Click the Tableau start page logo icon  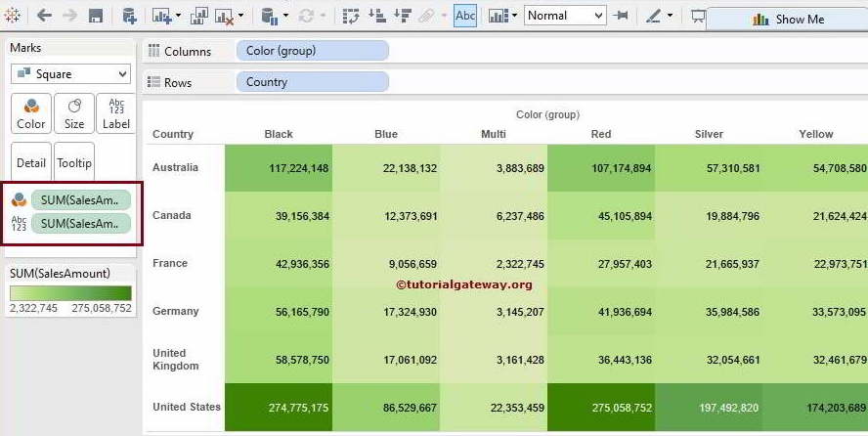(x=12, y=16)
